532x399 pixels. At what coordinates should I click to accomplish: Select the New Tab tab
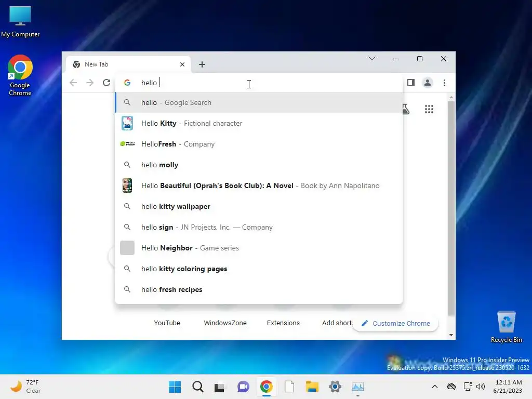[x=128, y=64]
